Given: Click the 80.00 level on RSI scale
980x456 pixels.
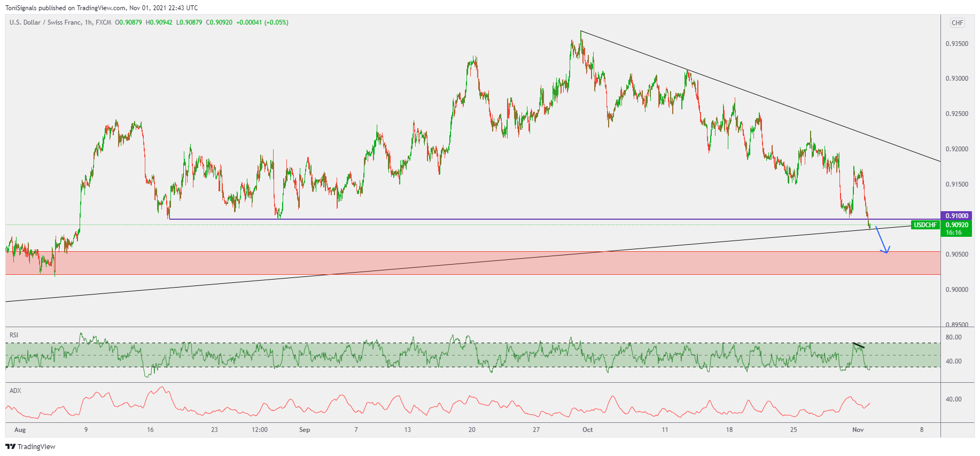Looking at the screenshot, I should [x=953, y=337].
